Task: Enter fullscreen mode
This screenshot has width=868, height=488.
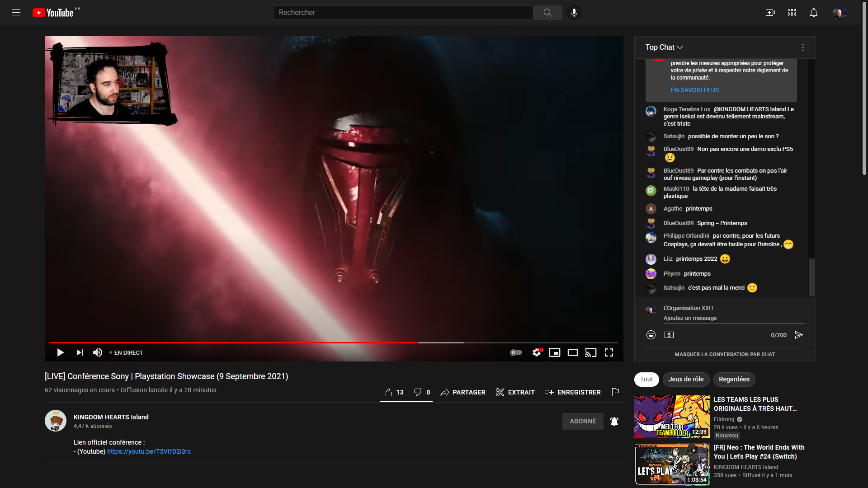Action: click(x=609, y=352)
